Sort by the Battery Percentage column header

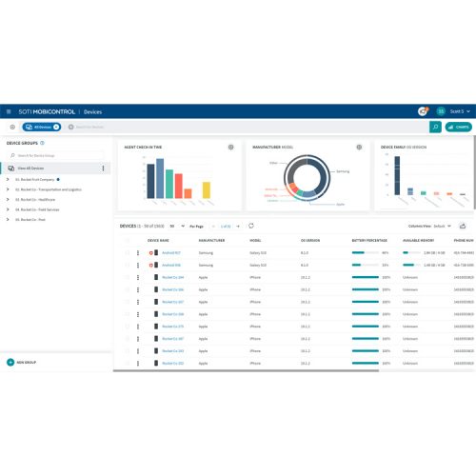pos(369,241)
